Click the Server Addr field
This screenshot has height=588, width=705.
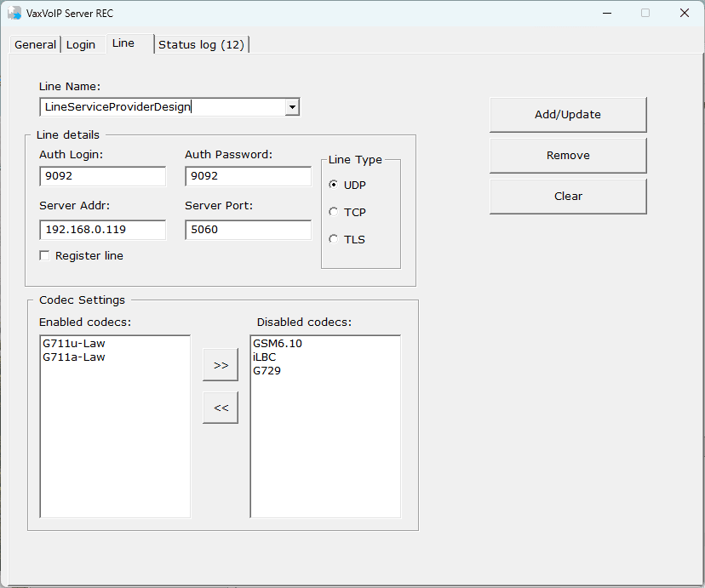point(103,230)
